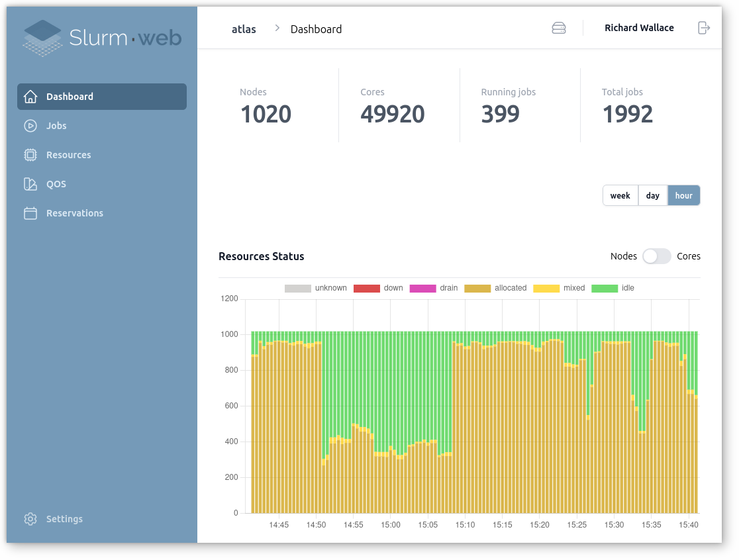Click the Resources chip icon

pos(30,155)
